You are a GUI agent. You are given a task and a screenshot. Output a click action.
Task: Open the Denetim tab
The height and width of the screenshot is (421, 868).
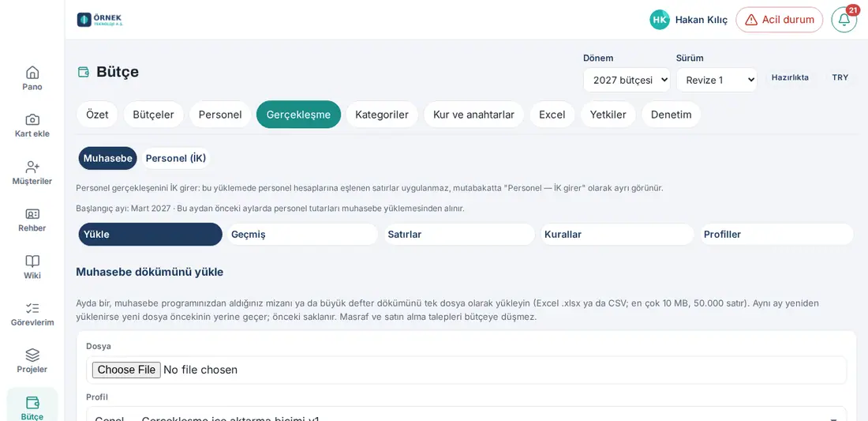(x=671, y=115)
